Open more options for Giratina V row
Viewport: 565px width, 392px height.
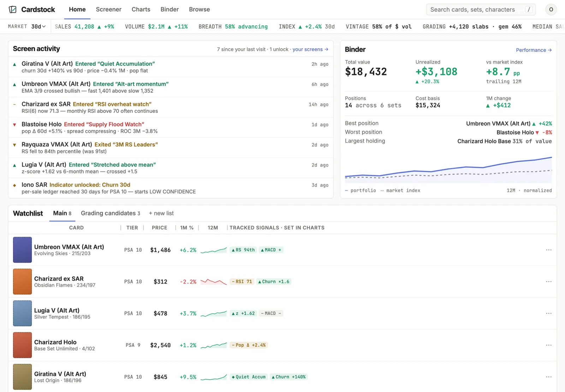coord(548,377)
